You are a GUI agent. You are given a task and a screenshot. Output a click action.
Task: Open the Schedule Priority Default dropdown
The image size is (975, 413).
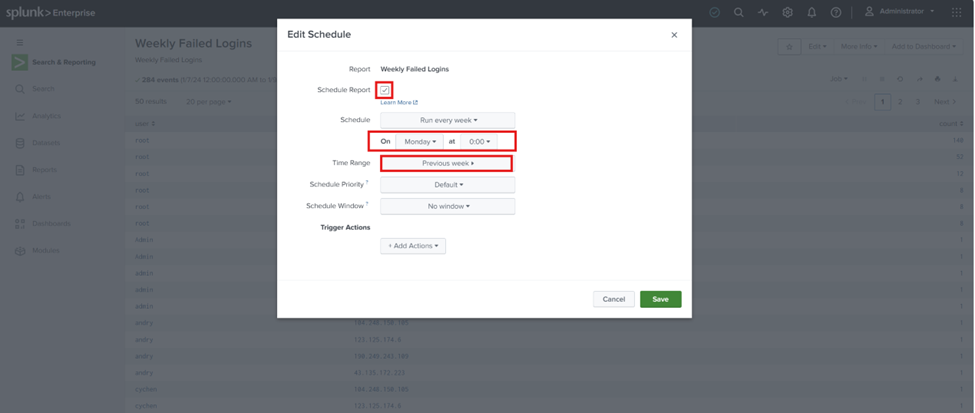click(448, 185)
